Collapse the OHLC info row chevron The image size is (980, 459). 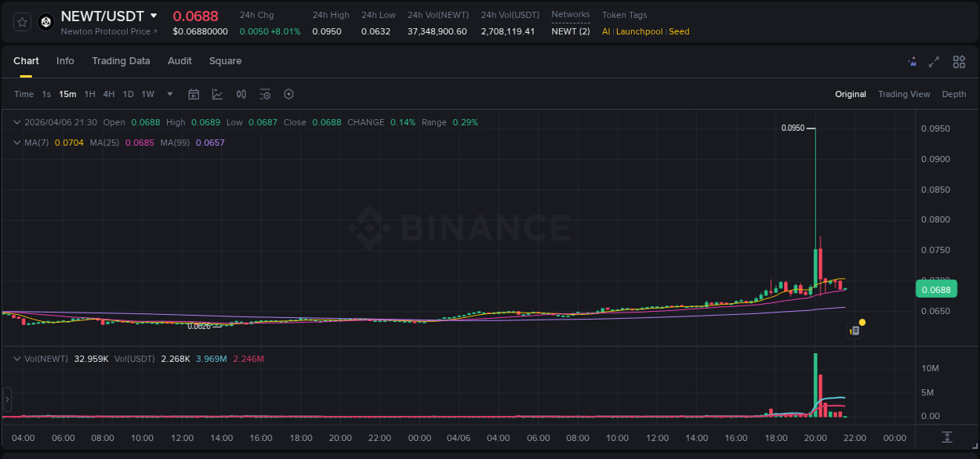click(18, 122)
